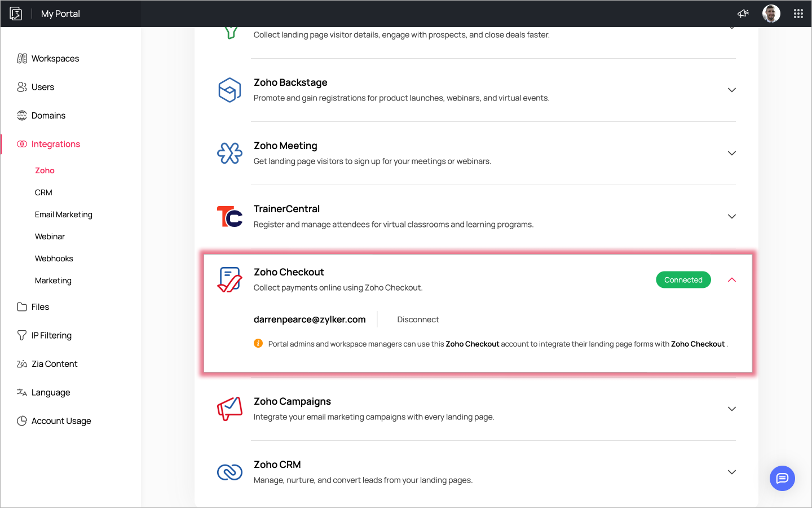Select the Marketing sub-item

pyautogui.click(x=53, y=281)
